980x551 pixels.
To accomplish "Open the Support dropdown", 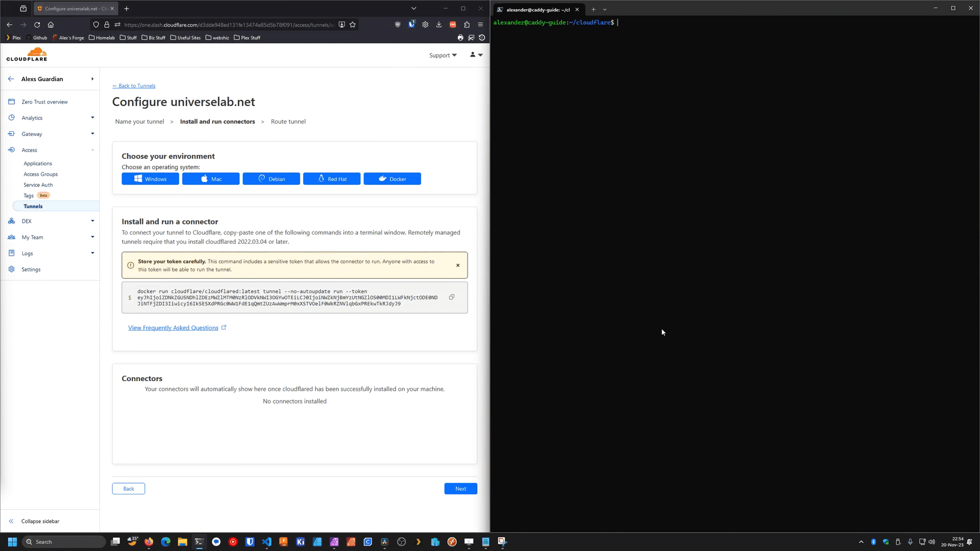I will point(442,55).
